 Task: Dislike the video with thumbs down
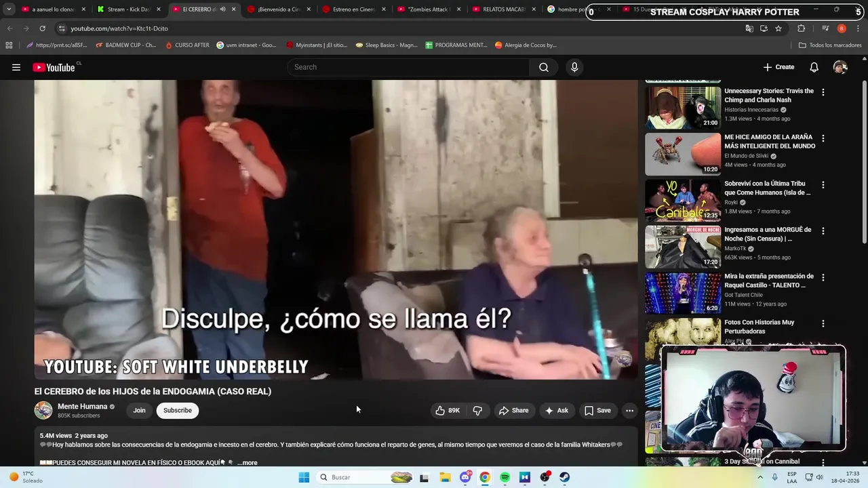pyautogui.click(x=477, y=410)
